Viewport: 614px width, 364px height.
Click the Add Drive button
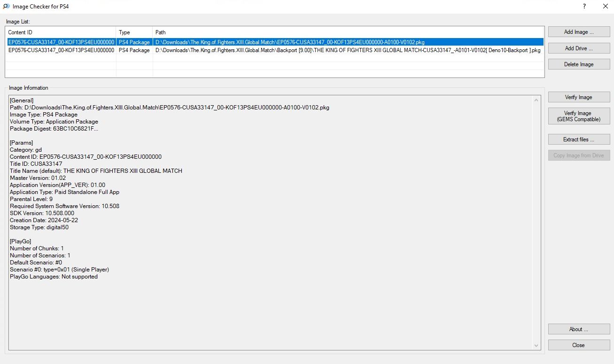[579, 48]
